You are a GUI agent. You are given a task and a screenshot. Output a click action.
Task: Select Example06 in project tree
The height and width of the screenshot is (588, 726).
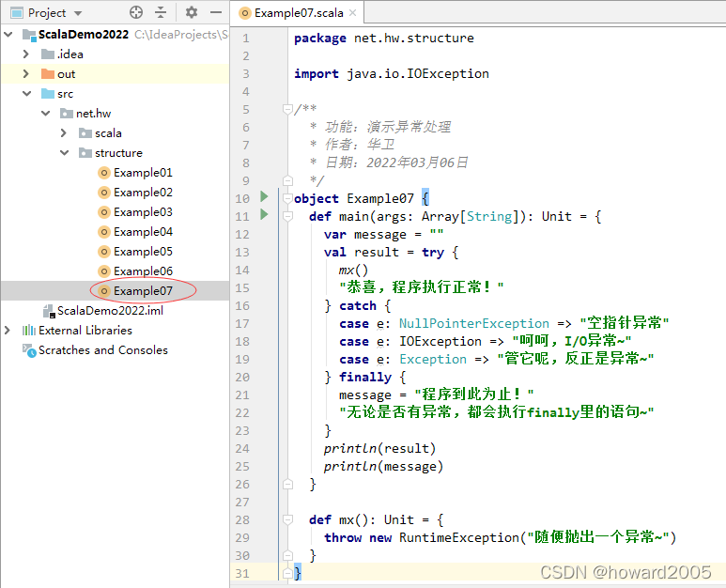[x=143, y=271]
